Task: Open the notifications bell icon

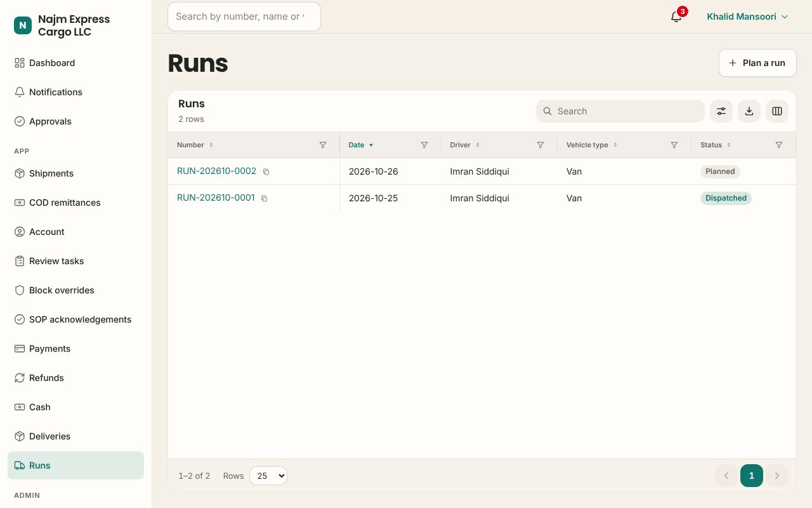Action: point(676,17)
